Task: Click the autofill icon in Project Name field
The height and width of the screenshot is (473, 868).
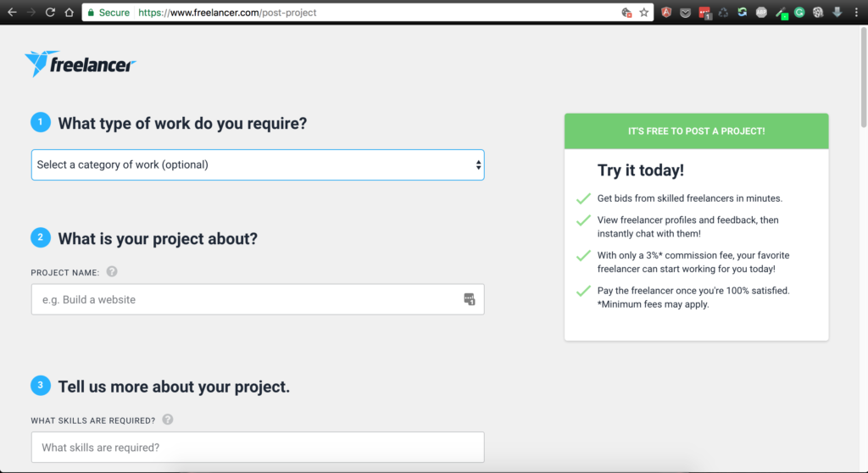Action: click(470, 299)
